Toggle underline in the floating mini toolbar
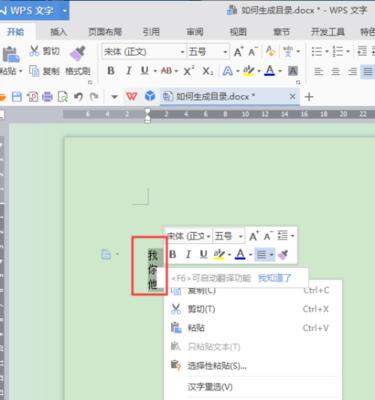Image resolution: width=375 pixels, height=400 pixels. point(203,254)
